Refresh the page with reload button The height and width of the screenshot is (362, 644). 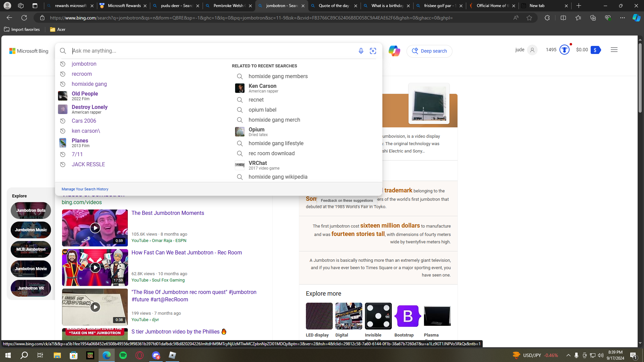coord(24,18)
